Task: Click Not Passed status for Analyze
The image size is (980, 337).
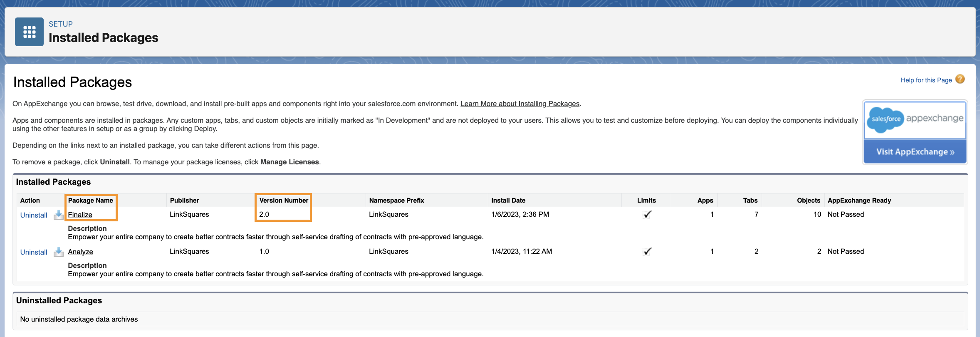Action: click(846, 251)
